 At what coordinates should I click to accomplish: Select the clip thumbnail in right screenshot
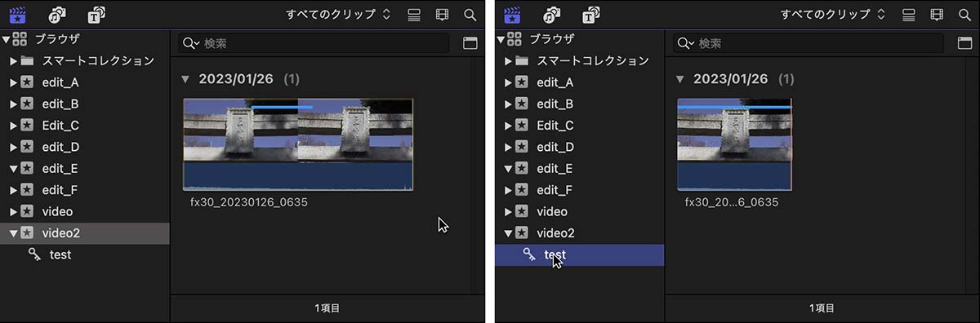pos(735,144)
